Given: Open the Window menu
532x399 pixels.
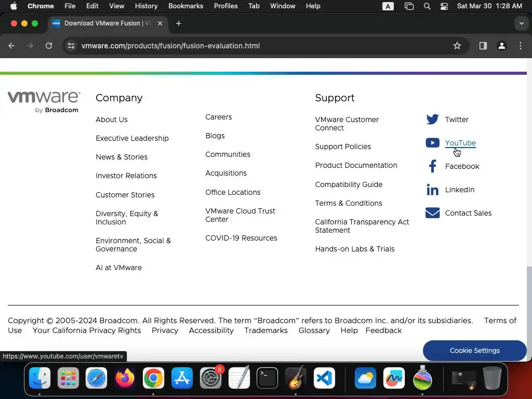Looking at the screenshot, I should coord(283,6).
